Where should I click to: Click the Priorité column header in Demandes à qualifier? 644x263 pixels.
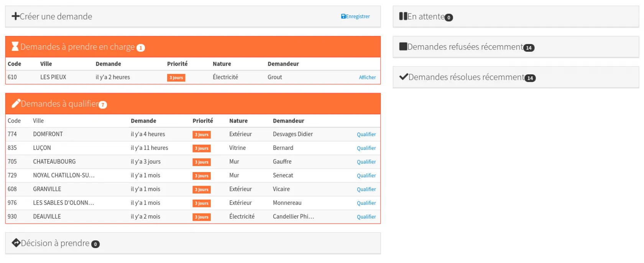pos(202,121)
